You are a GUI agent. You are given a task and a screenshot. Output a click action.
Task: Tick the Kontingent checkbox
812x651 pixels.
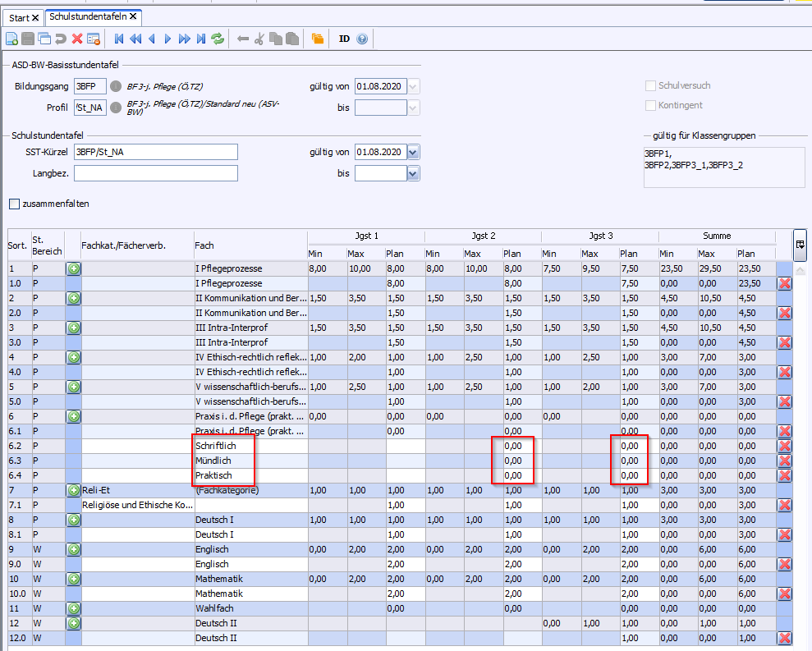coord(651,105)
